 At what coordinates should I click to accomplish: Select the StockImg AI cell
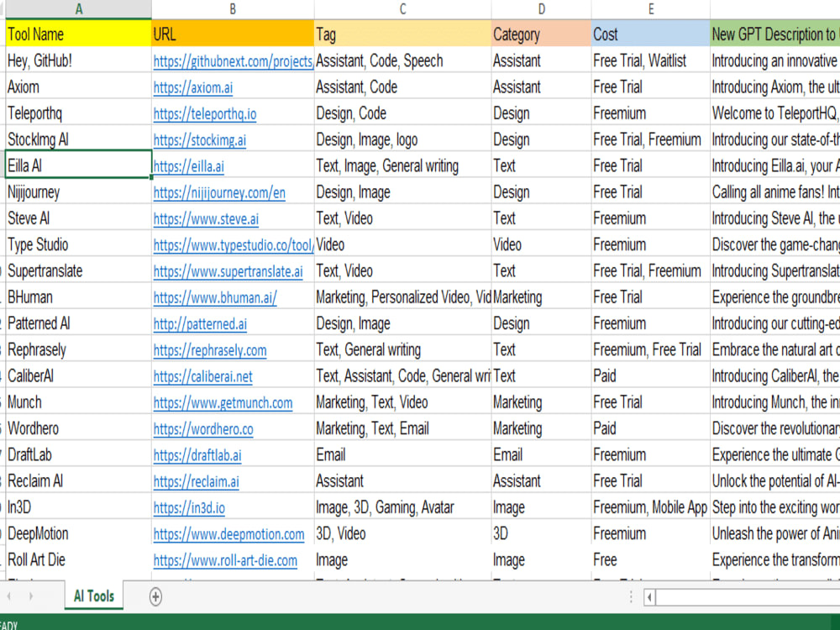tap(79, 139)
